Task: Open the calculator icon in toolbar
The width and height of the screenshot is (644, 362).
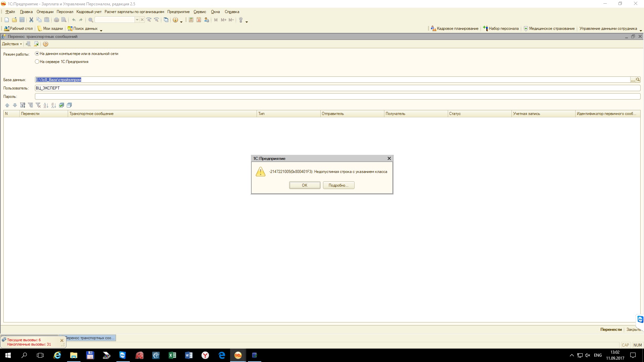Action: point(191,20)
